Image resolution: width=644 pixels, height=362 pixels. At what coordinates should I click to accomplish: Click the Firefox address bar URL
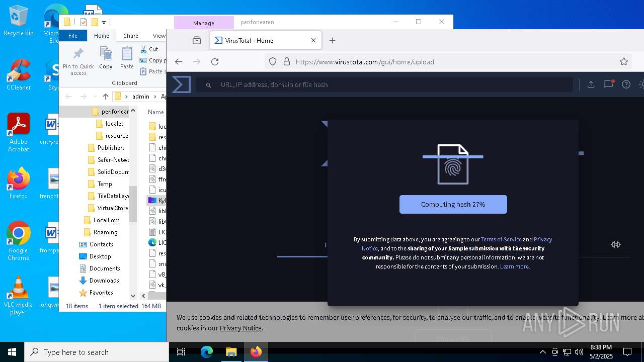[365, 62]
